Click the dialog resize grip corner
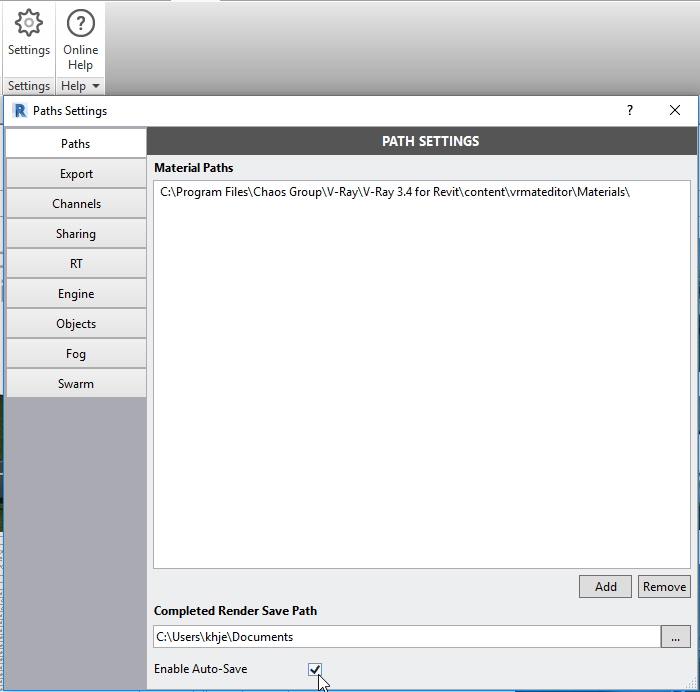 691,683
